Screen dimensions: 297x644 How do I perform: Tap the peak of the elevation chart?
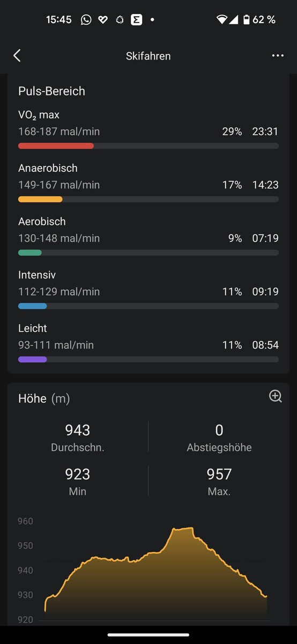[x=182, y=529]
